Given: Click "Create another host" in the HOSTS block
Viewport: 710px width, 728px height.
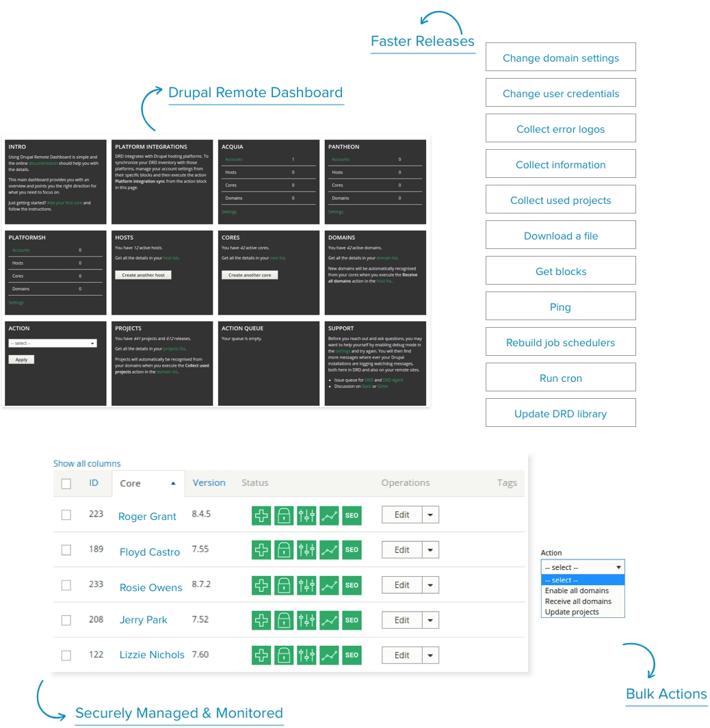Looking at the screenshot, I should click(x=144, y=275).
